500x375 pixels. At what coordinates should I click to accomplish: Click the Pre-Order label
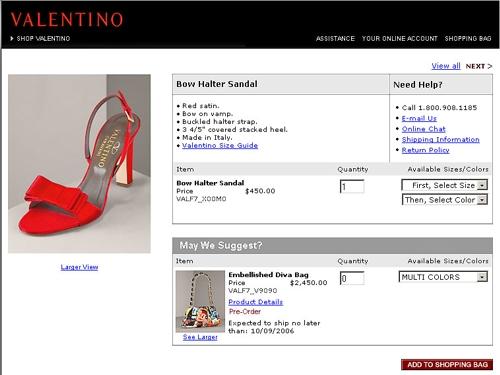point(245,312)
